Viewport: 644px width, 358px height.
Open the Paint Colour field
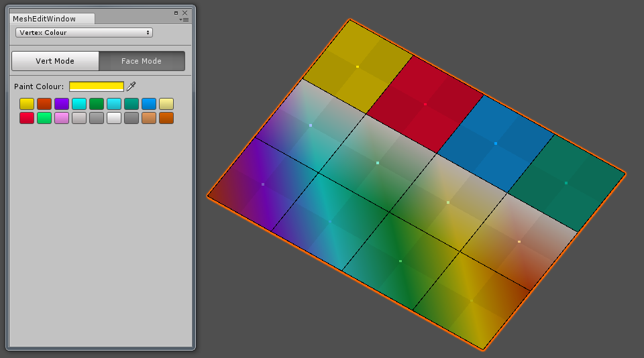coord(97,86)
